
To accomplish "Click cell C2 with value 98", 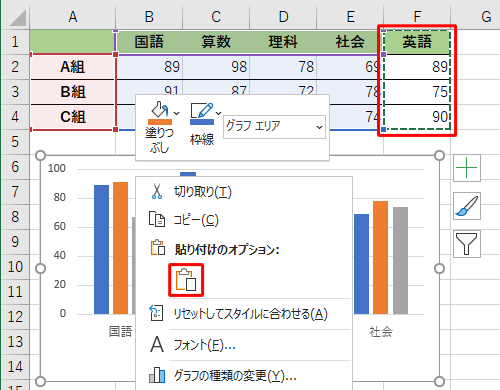I will click(216, 67).
